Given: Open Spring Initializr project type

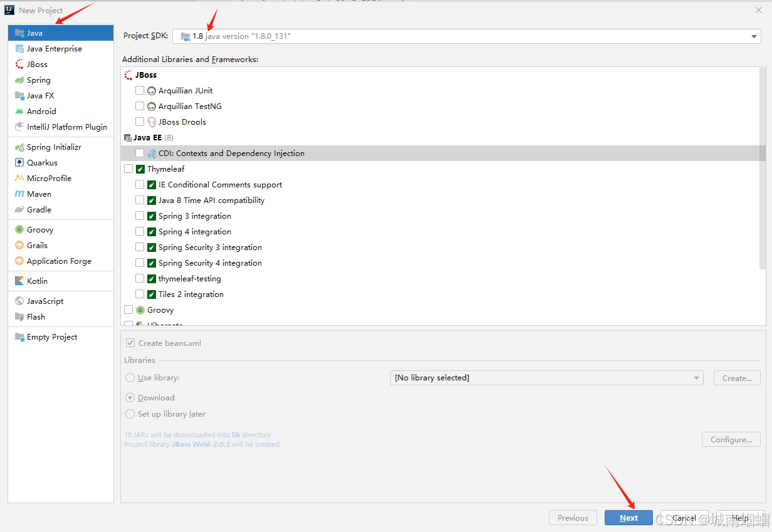Looking at the screenshot, I should click(61, 147).
